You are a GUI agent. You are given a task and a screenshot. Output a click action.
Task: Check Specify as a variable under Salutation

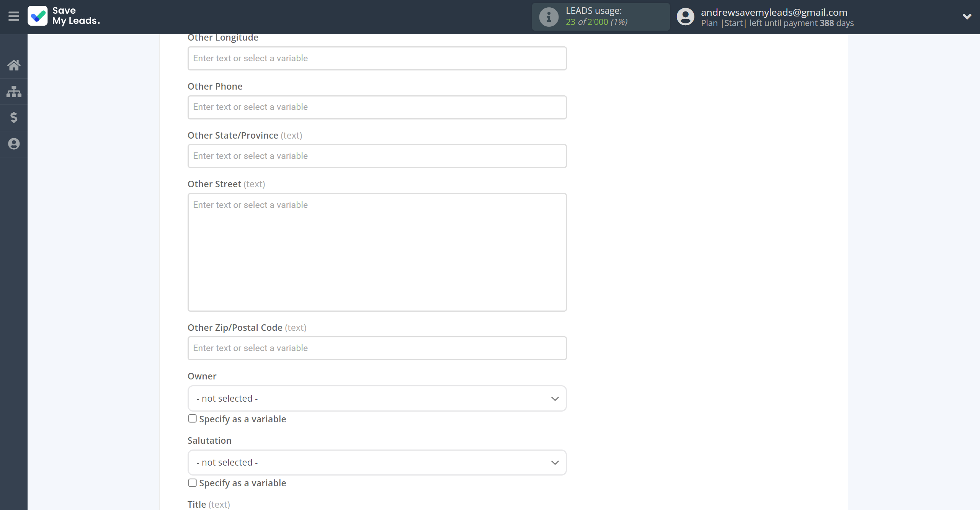[192, 483]
